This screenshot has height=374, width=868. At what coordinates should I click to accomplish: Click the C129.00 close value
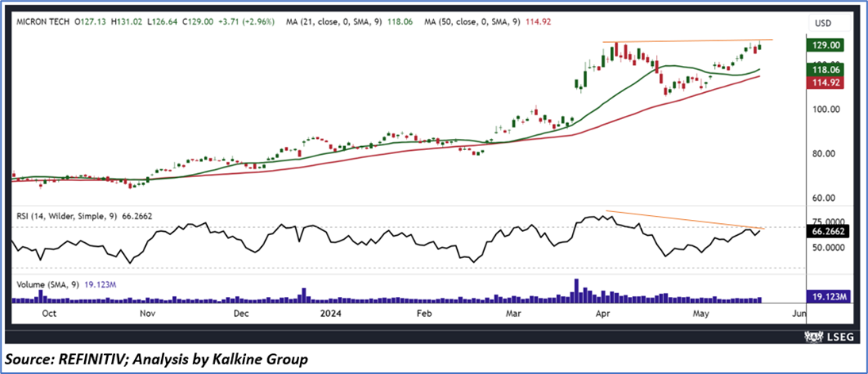(199, 21)
